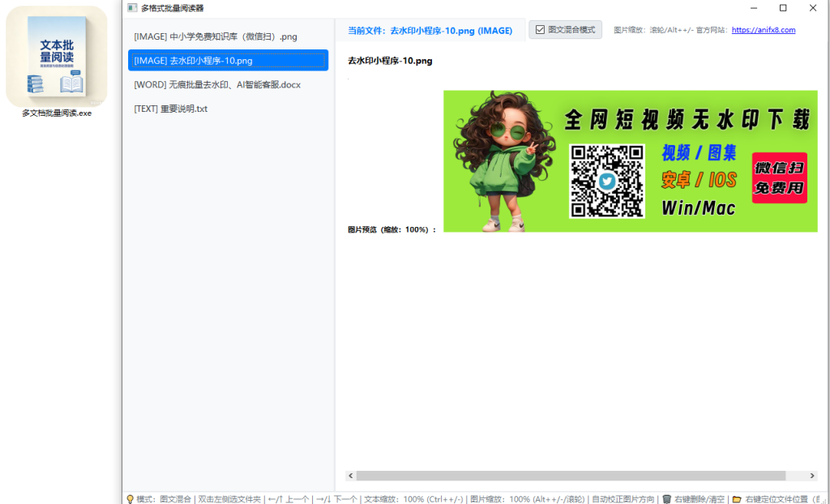Screen dimensions: 830x504
Task: Click the 去水印小程序-10.png bold heading
Action: (x=390, y=61)
